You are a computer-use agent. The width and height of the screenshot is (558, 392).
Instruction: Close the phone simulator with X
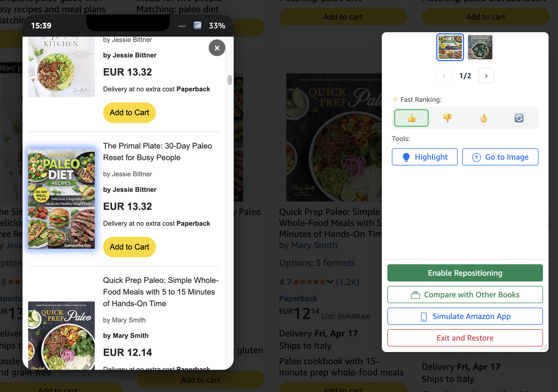coord(217,48)
